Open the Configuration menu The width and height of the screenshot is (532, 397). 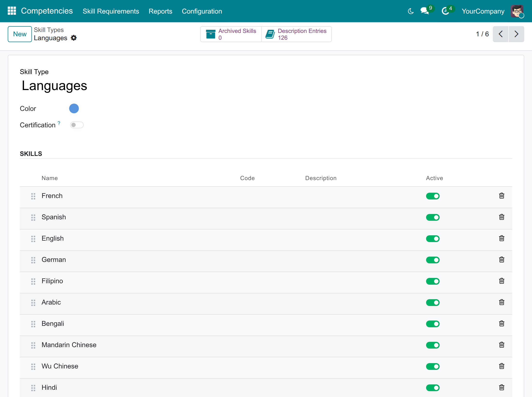click(202, 11)
